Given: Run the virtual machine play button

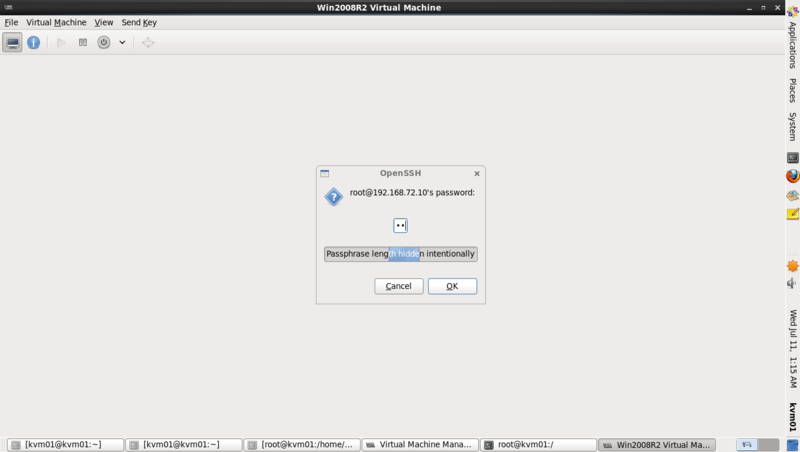Looking at the screenshot, I should [61, 42].
